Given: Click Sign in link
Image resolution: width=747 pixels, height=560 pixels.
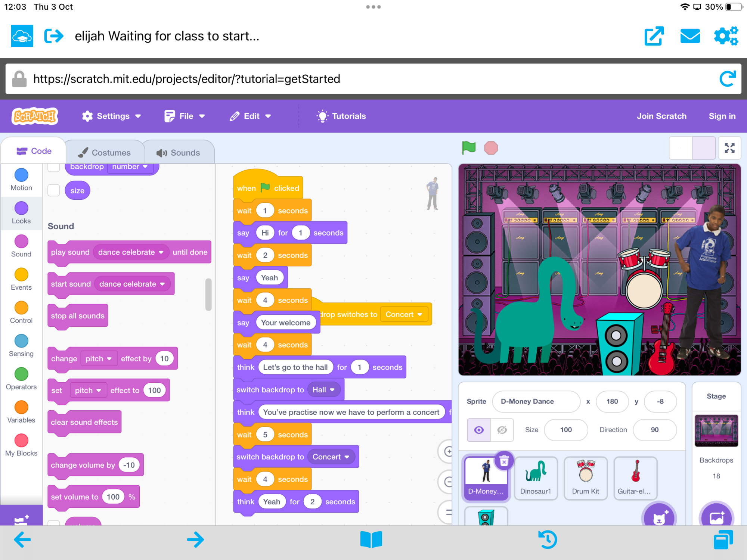Looking at the screenshot, I should (x=722, y=116).
